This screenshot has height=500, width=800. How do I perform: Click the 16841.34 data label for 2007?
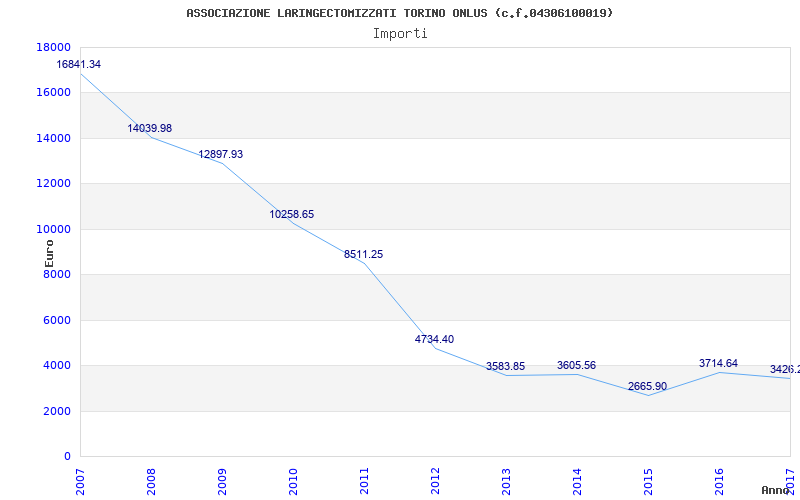pos(79,64)
